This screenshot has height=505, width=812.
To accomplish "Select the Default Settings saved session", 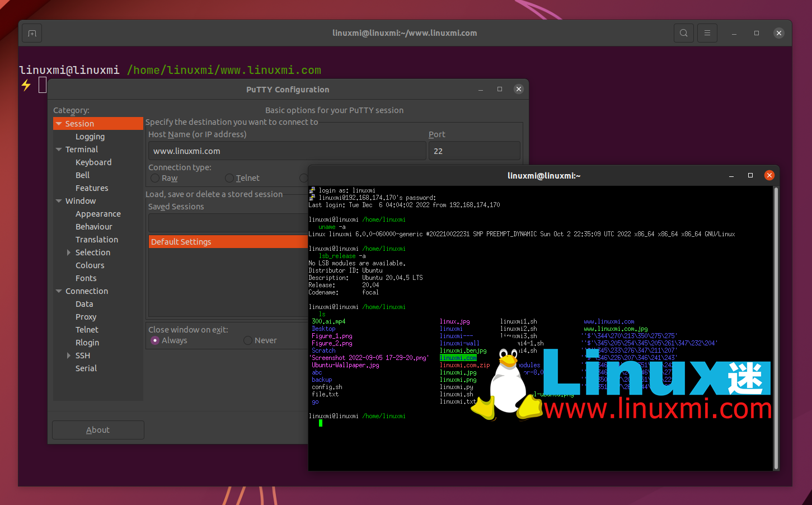I will [x=196, y=241].
